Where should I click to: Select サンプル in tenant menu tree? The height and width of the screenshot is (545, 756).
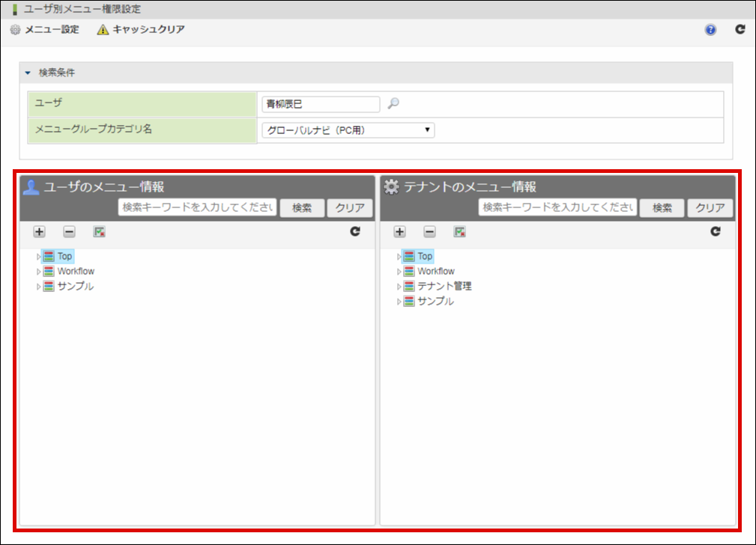[x=429, y=301]
